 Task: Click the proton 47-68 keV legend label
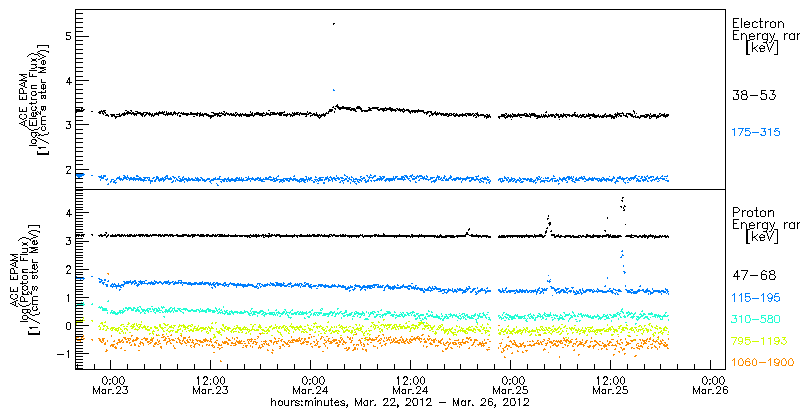click(754, 275)
